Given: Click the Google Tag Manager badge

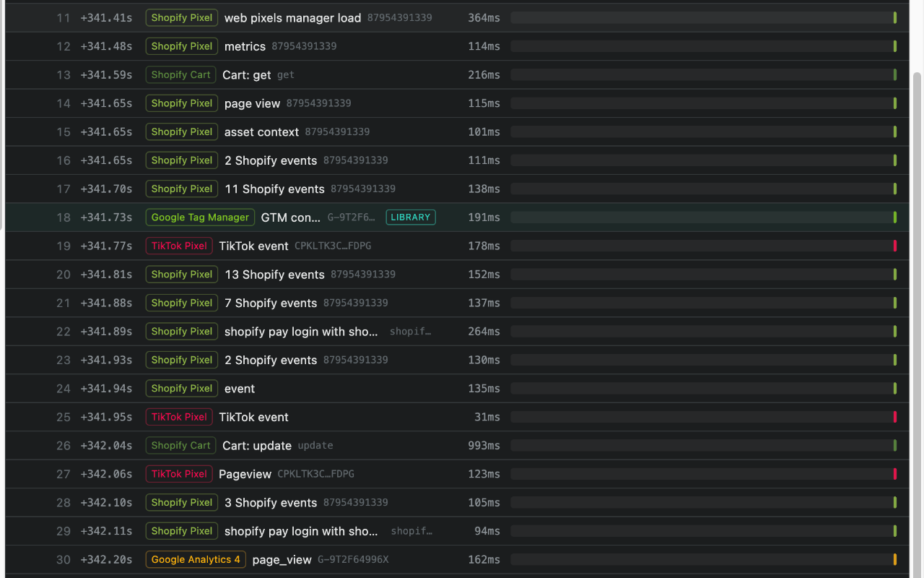Looking at the screenshot, I should tap(200, 217).
